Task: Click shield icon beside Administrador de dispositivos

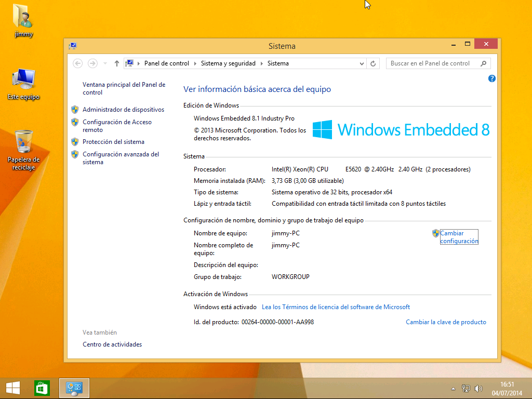Action: coord(75,110)
